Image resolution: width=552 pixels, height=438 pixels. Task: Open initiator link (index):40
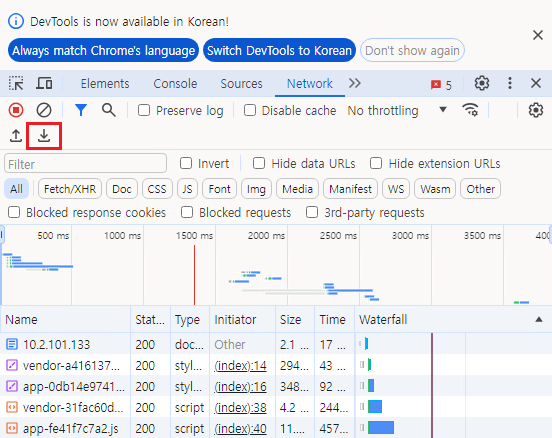240,428
